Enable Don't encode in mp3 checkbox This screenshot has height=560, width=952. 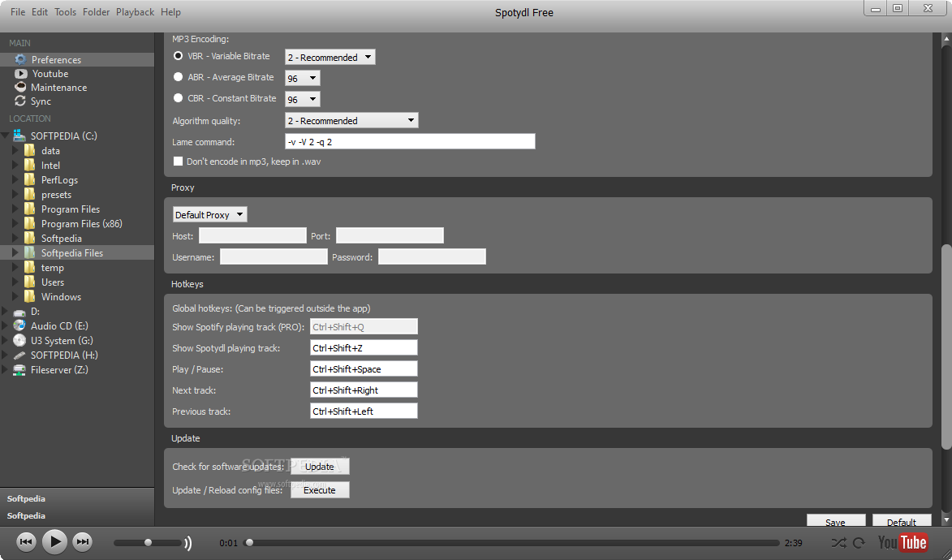click(x=178, y=161)
